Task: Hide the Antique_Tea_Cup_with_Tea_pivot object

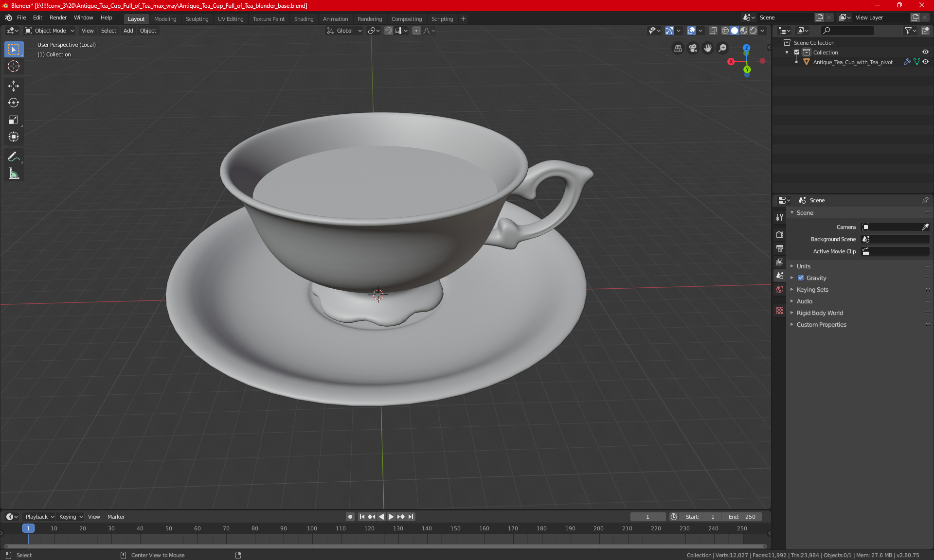Action: 925,62
